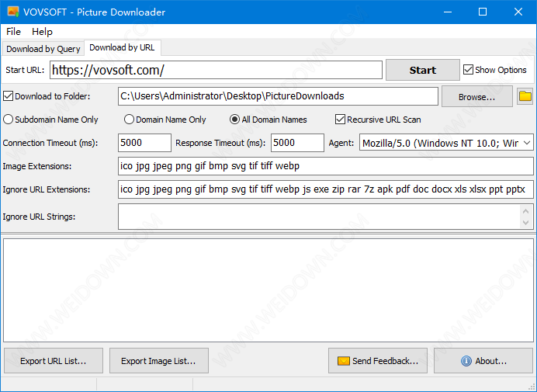Click the empty results list area

pos(268,290)
